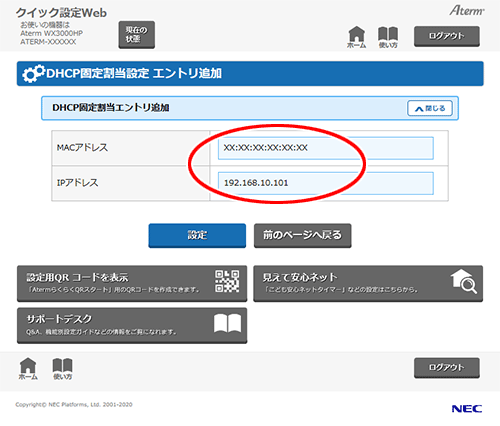Collapse the section with 閉じる
Image resolution: width=500 pixels, height=426 pixels.
pos(430,108)
